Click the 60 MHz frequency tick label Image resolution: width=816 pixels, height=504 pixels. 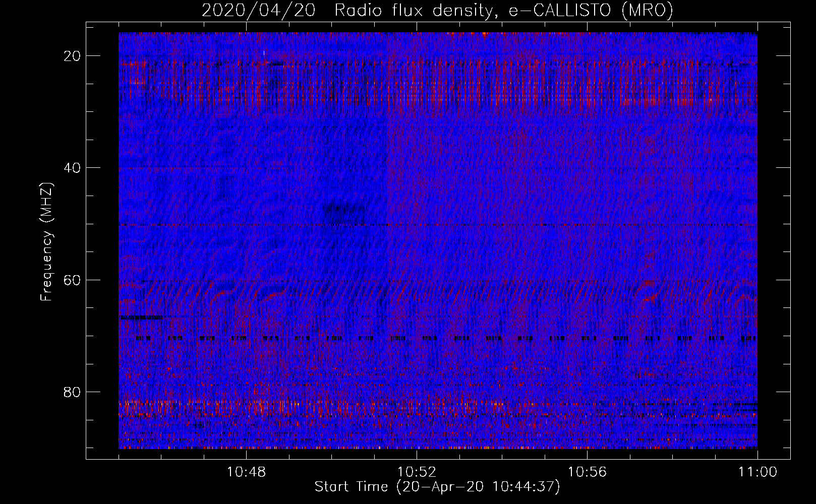[x=73, y=280]
